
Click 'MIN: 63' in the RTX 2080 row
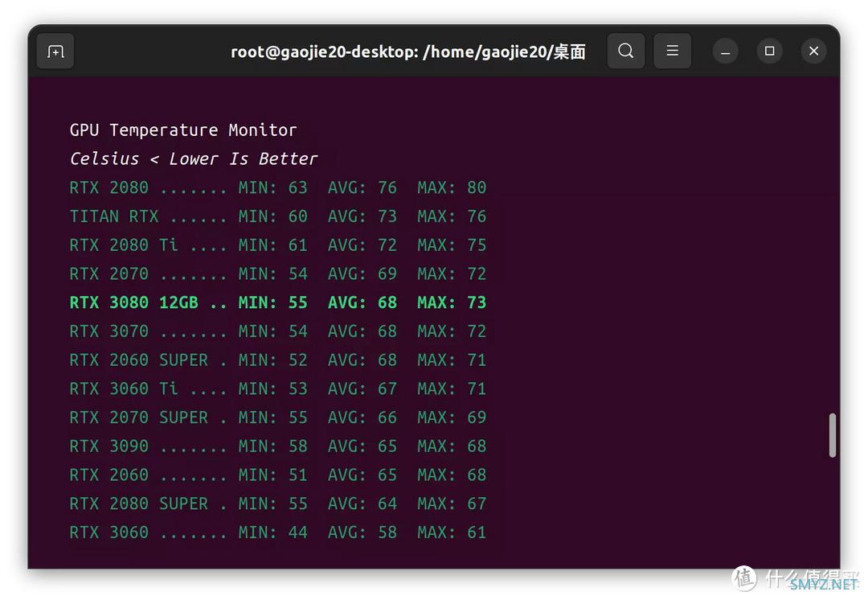273,188
